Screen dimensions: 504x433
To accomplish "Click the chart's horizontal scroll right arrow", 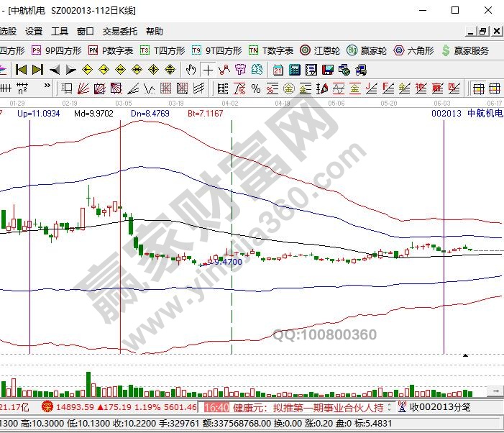I will click(x=497, y=389).
